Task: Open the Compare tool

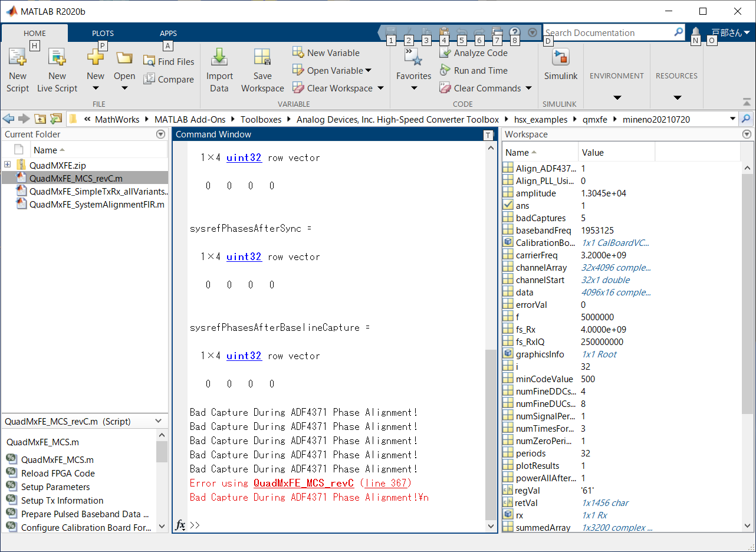Action: pos(169,79)
